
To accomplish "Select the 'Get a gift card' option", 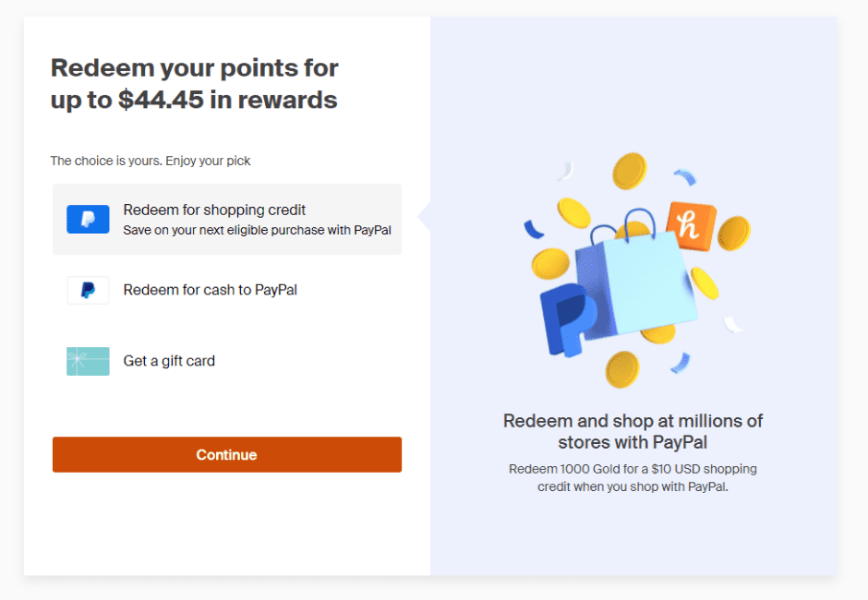I will [x=169, y=361].
